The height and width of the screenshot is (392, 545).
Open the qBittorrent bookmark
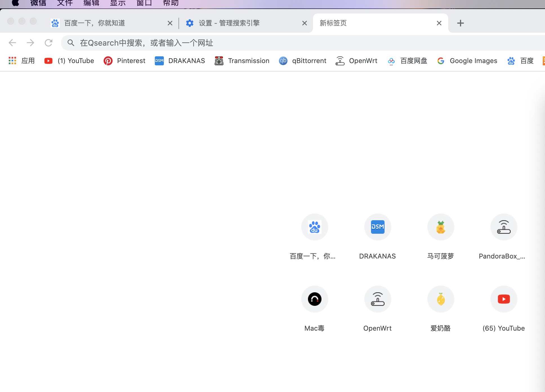click(303, 61)
